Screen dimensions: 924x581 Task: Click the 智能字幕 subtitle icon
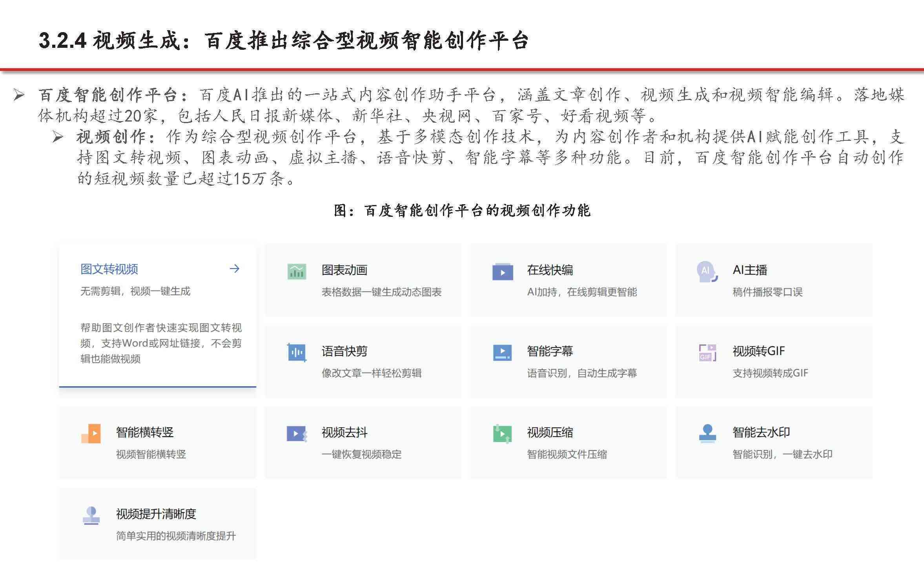(502, 352)
